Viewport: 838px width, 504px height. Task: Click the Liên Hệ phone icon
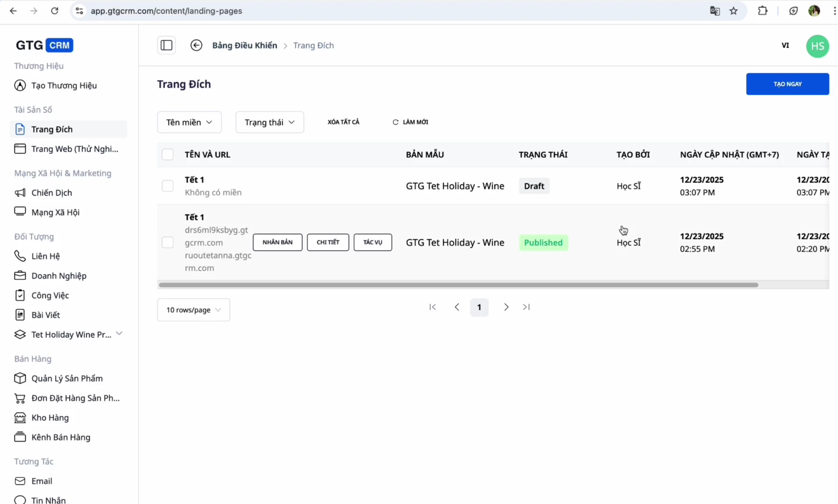pyautogui.click(x=20, y=256)
